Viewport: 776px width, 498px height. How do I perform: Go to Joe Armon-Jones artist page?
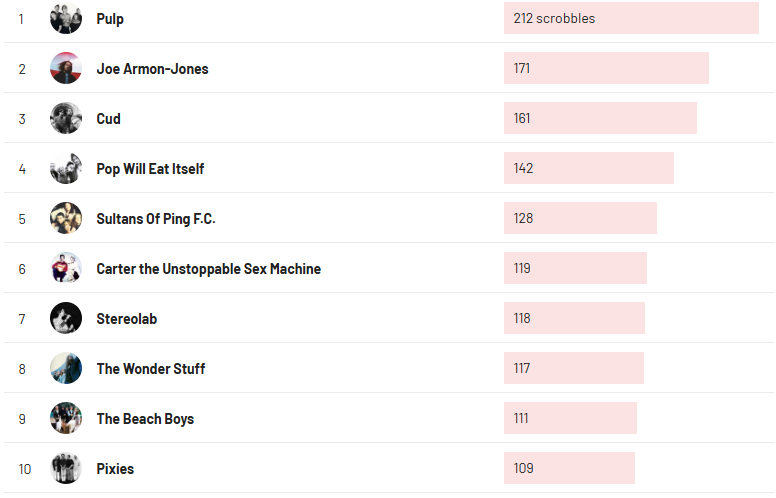click(x=152, y=69)
